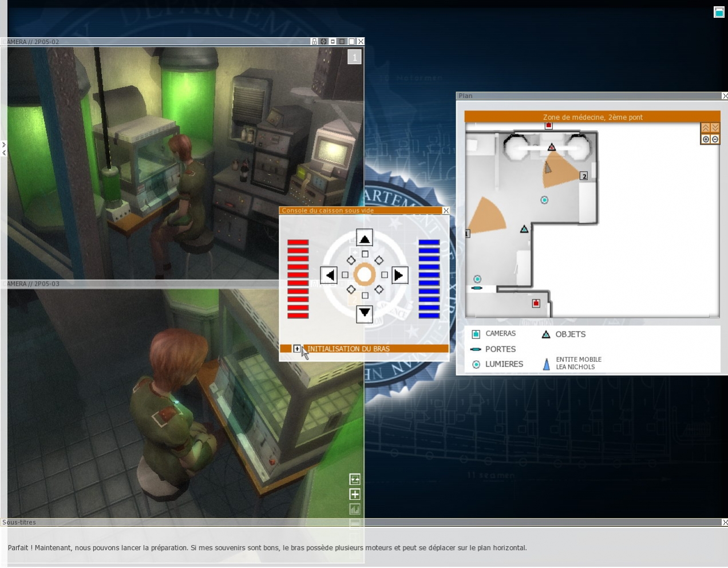This screenshot has width=728, height=568.
Task: Click the LUMIERES legend label
Action: pos(504,364)
